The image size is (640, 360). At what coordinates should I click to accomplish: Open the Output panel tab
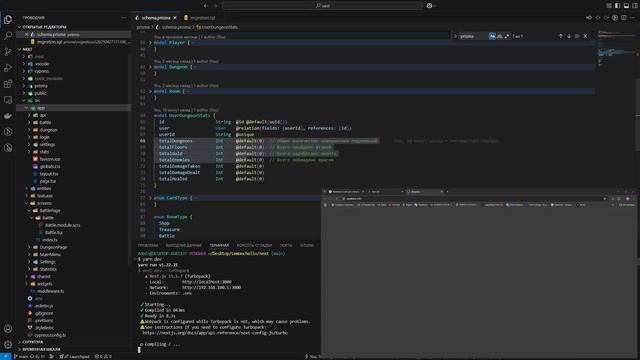pyautogui.click(x=184, y=246)
